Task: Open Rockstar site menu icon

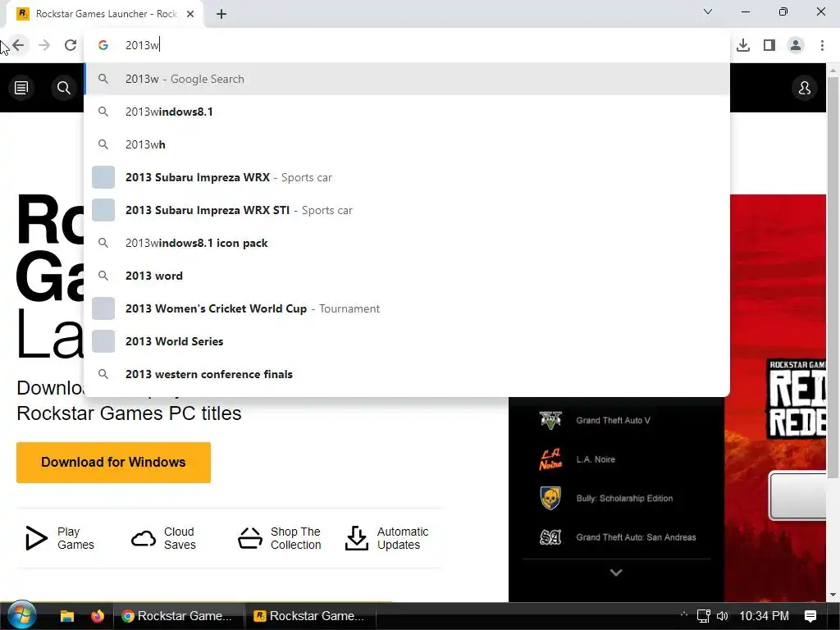Action: (x=21, y=87)
